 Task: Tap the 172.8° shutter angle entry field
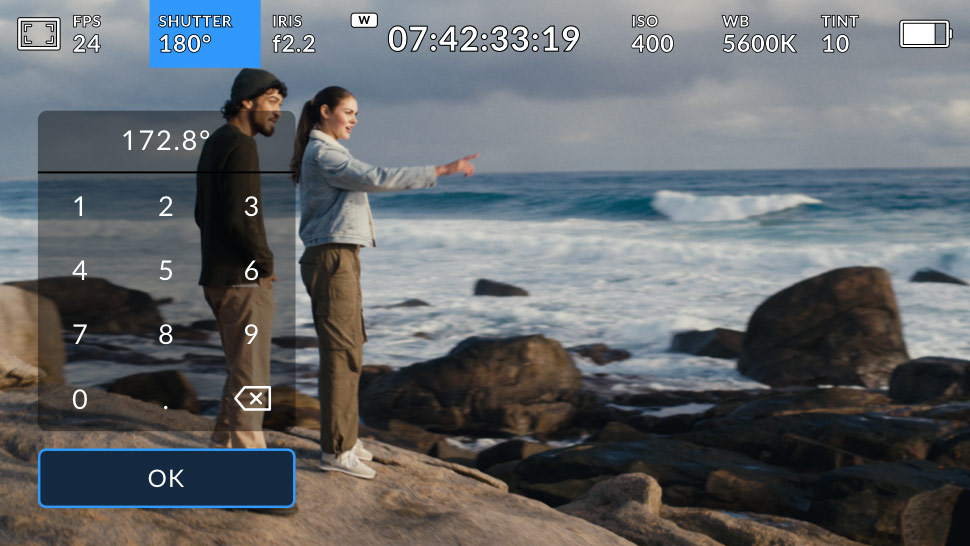(x=166, y=141)
